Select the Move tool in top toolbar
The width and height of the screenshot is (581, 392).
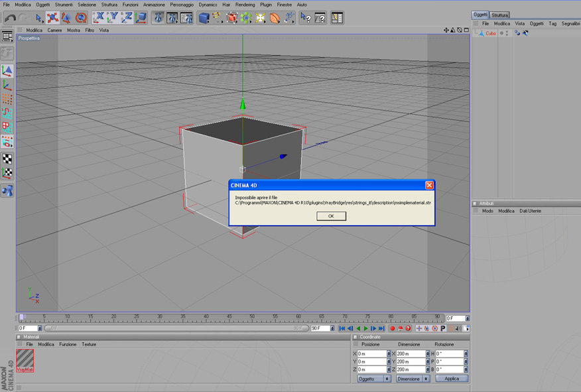[x=52, y=18]
